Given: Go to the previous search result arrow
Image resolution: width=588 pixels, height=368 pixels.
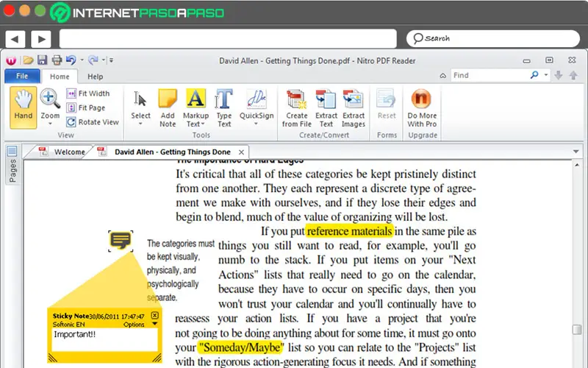Looking at the screenshot, I should tap(573, 75).
